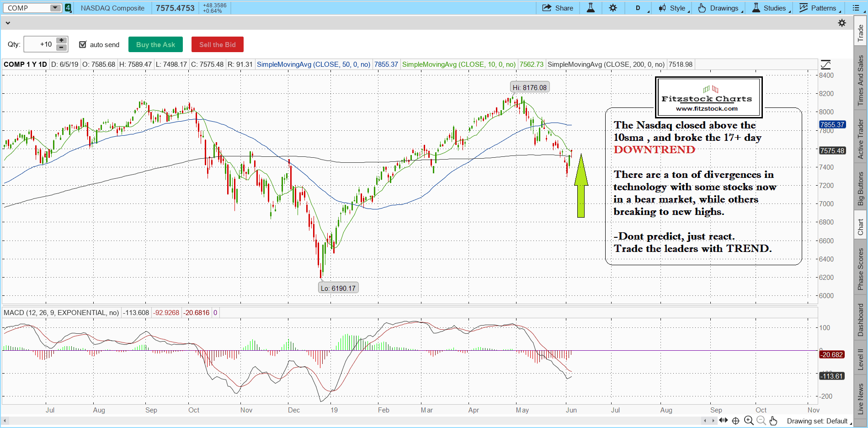Open chart settings gear in top toolbar

coord(613,8)
